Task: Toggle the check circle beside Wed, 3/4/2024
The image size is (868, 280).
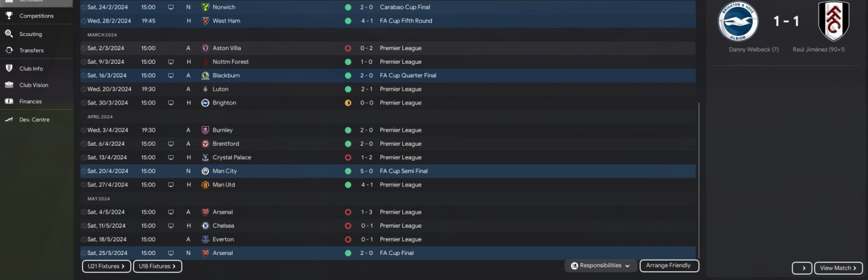Action: coord(83,130)
